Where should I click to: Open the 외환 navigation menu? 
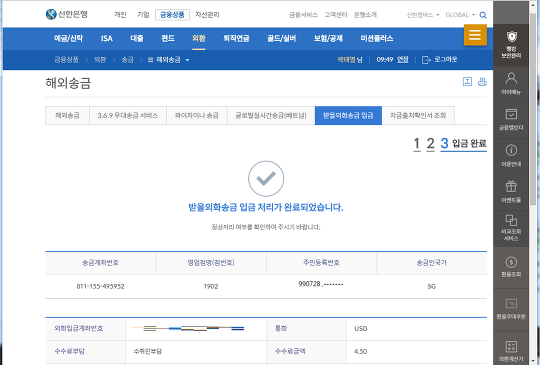[199, 38]
